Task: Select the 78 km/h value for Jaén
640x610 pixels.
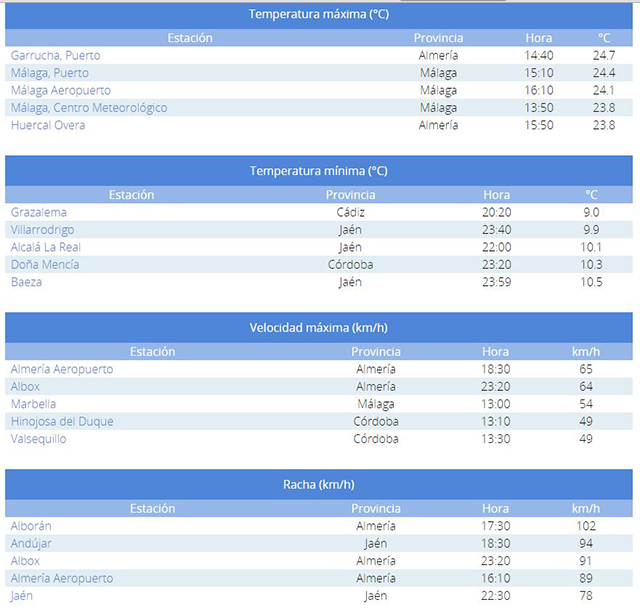Action: tap(586, 596)
